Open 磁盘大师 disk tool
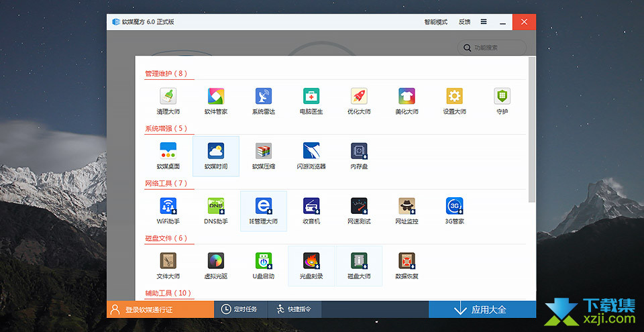This screenshot has width=644, height=332. pyautogui.click(x=359, y=266)
